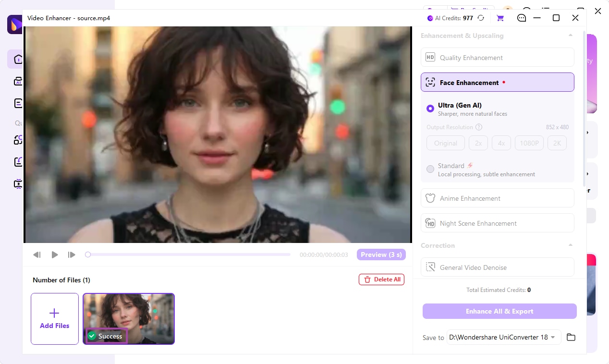609x364 pixels.
Task: Click the 00:00:00/00:00:03 timecode
Action: click(324, 255)
